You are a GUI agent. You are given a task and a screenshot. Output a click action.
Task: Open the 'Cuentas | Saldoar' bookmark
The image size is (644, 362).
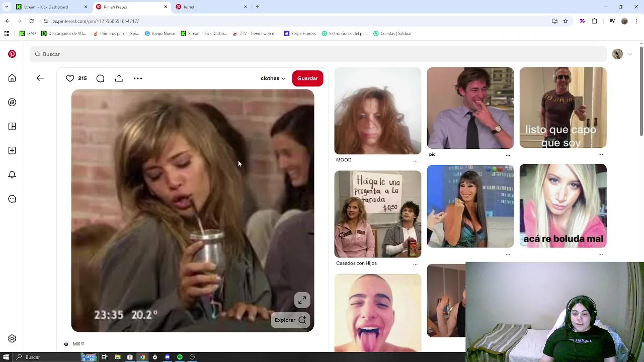392,34
